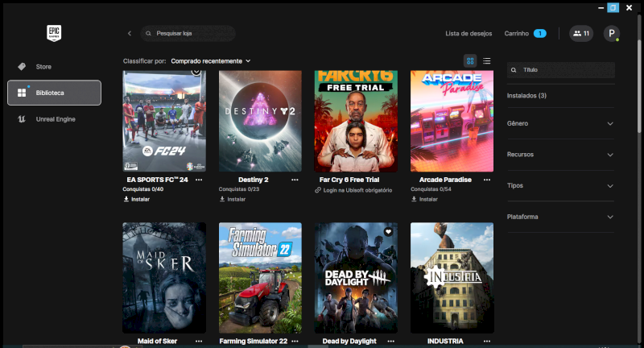Screen dimensions: 644x348
Task: Open Dead by Daylight options menu
Action: 390,341
